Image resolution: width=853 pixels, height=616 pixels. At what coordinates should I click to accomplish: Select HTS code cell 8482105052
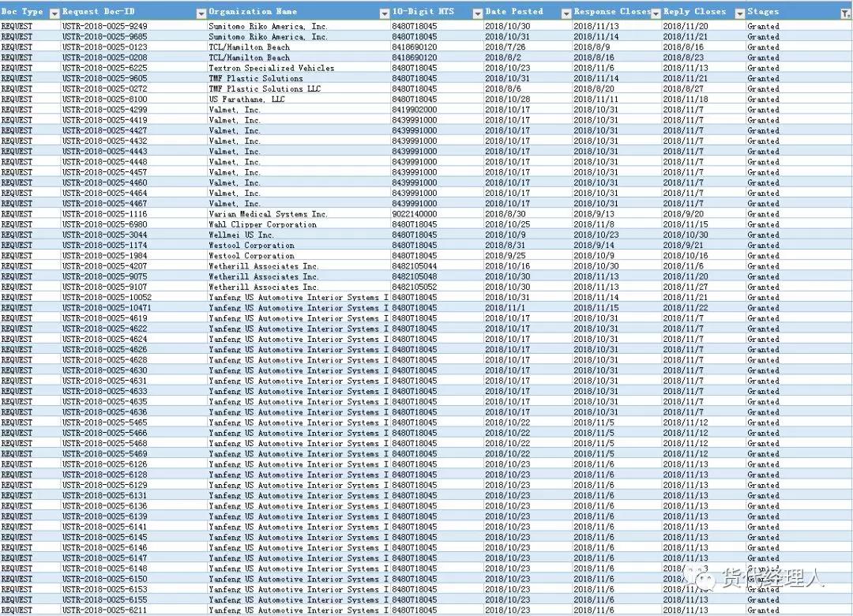coord(437,287)
